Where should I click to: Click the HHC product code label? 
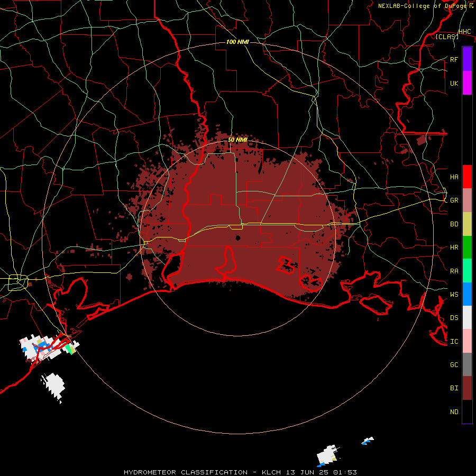click(x=465, y=32)
